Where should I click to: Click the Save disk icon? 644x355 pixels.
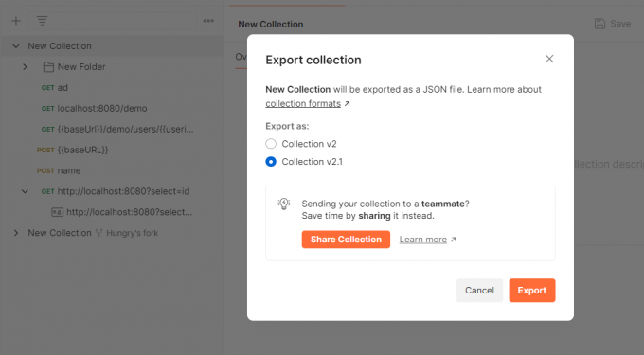(599, 24)
